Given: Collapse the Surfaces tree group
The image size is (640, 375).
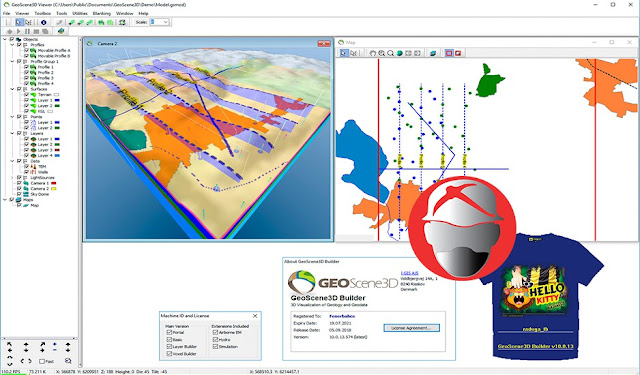Looking at the screenshot, I should click(12, 89).
